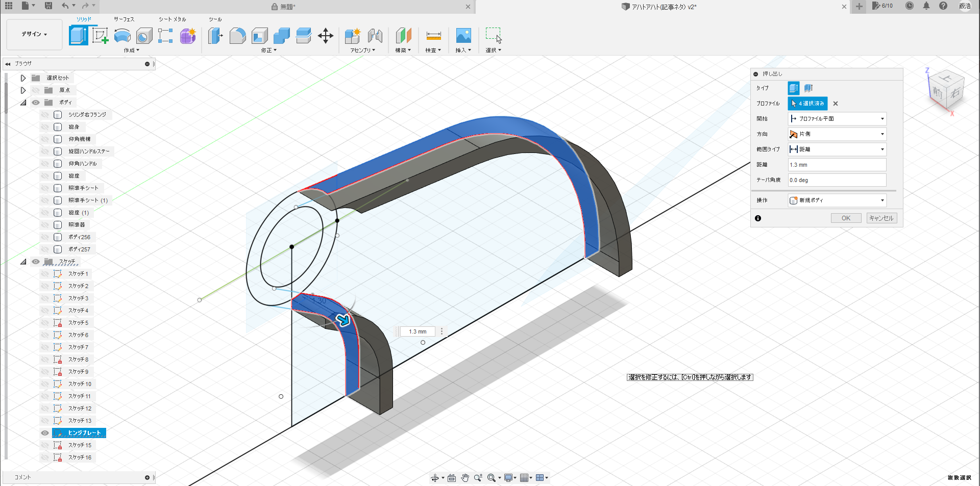Click the Insert image icon above 挿入
The width and height of the screenshot is (980, 486).
463,36
